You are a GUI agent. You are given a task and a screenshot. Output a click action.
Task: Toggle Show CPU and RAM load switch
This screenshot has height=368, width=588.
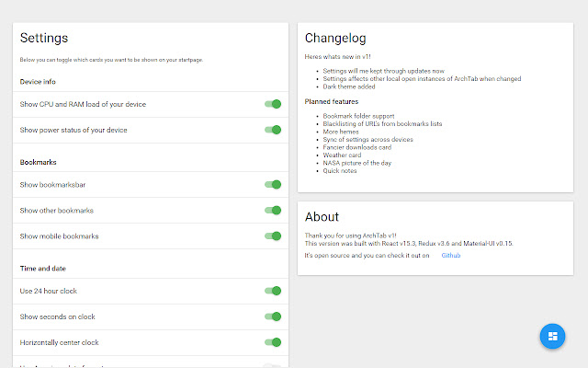pos(272,104)
